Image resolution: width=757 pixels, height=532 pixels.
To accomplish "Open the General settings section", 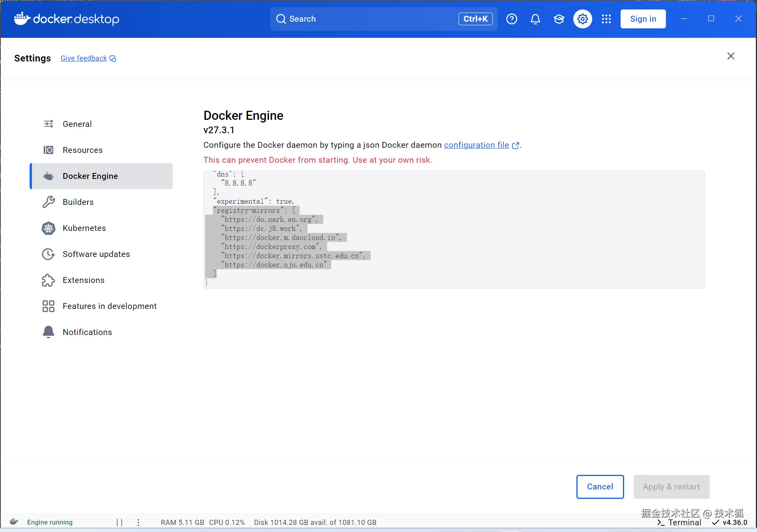I will [77, 124].
